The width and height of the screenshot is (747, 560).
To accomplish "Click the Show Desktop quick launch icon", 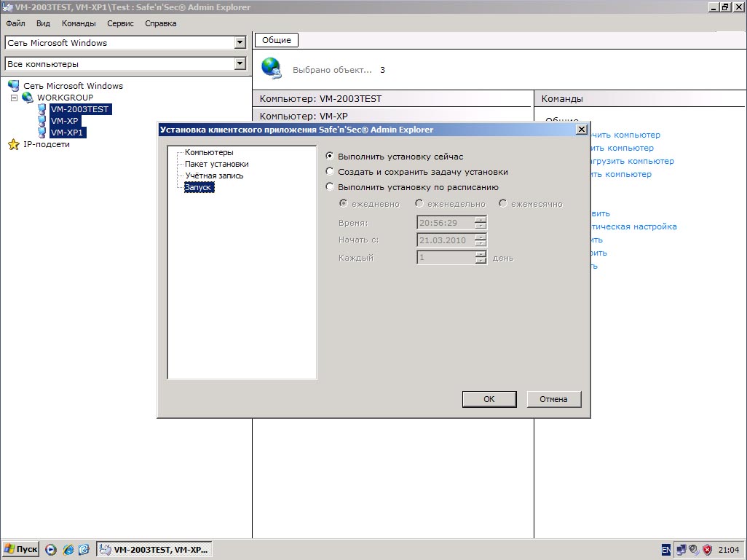I will [84, 550].
